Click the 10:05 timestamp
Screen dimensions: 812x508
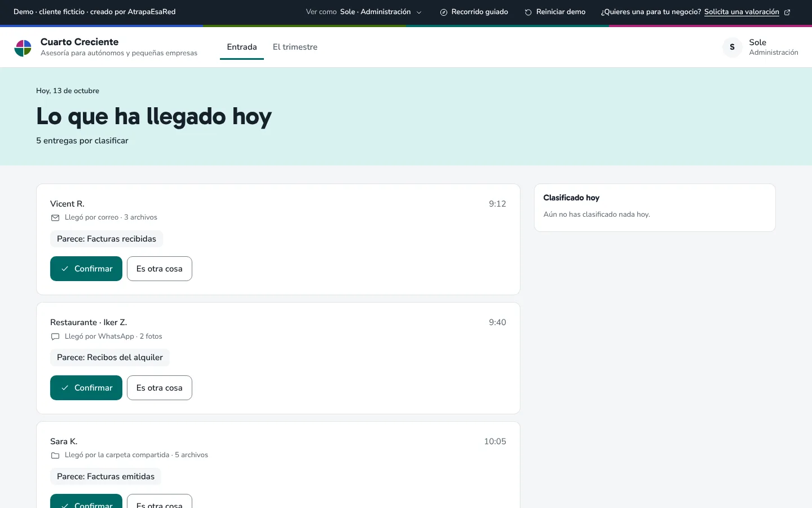[495, 441]
